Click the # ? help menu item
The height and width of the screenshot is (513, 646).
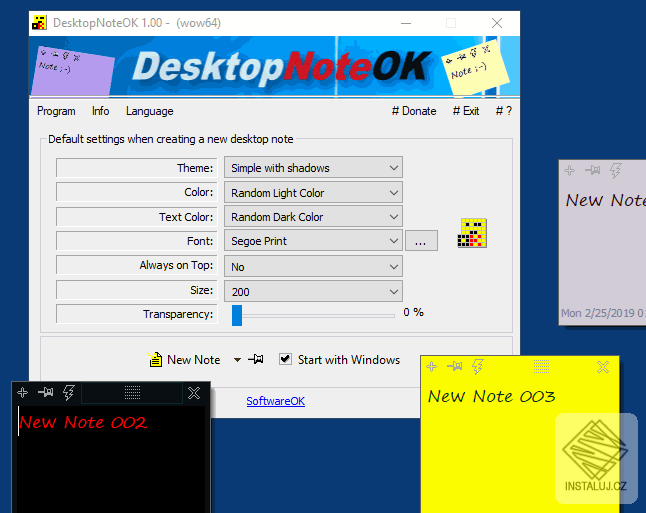pyautogui.click(x=503, y=111)
